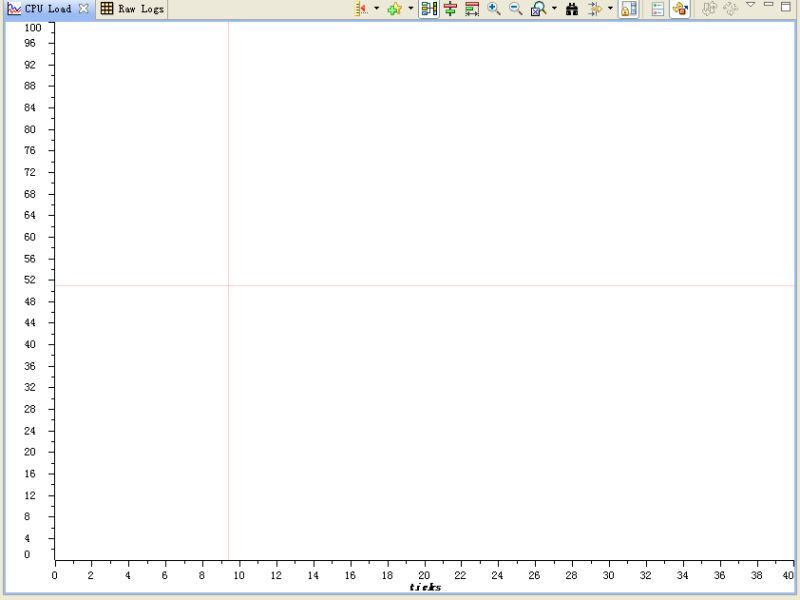
Task: Toggle the orange group sync icon
Action: point(680,9)
